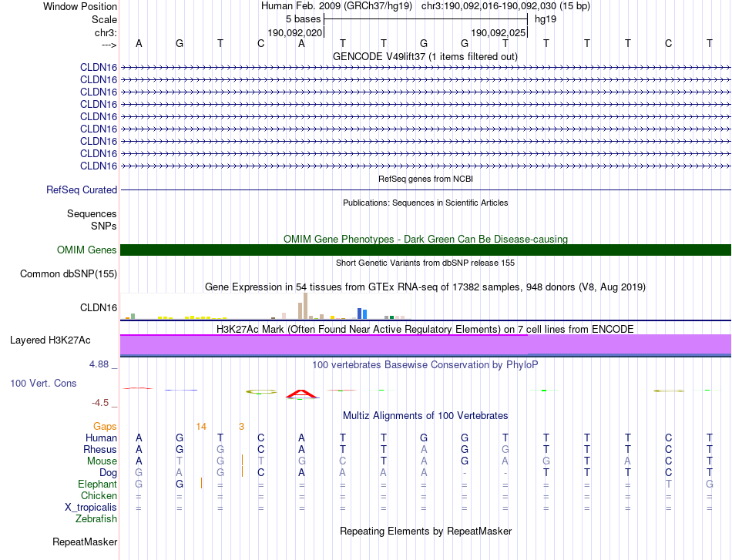Image resolution: width=732 pixels, height=560 pixels.
Task: Open 'RefSeq genes from NCBI' track title
Action: (426, 179)
